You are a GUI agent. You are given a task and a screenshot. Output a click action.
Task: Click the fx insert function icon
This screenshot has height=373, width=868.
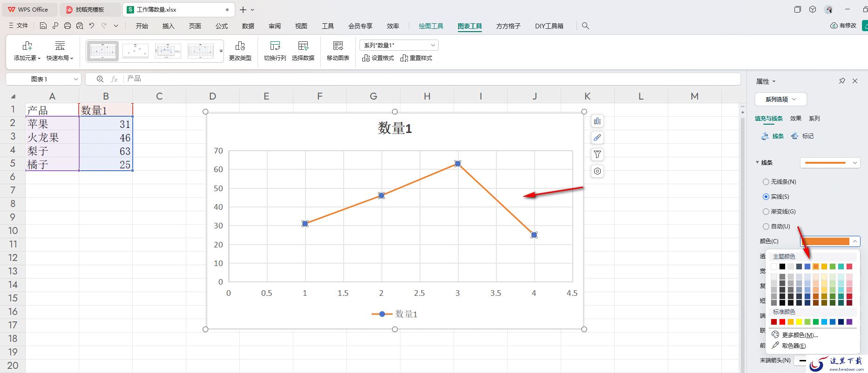tap(114, 79)
